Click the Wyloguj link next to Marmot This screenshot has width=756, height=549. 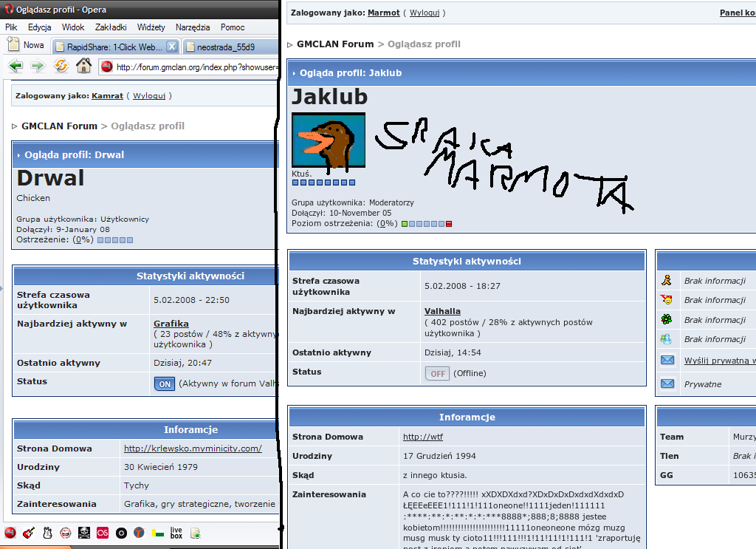tap(425, 13)
